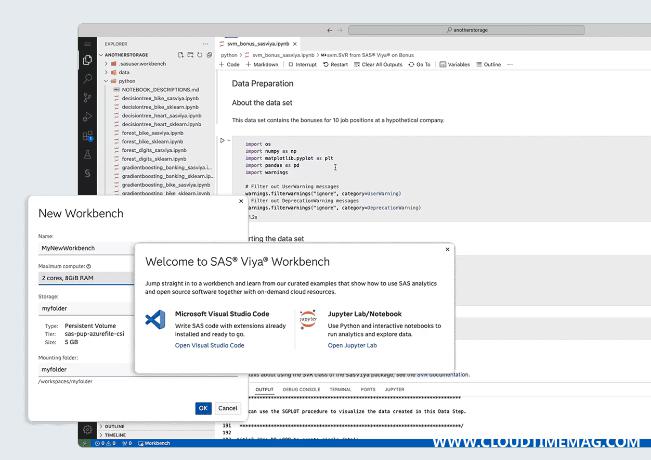Open the Manage gear in the activity bar
This screenshot has height=460, width=651.
coord(87,429)
